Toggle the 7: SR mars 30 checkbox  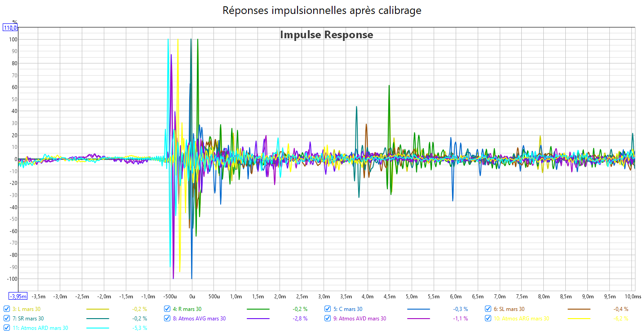(x=6, y=319)
